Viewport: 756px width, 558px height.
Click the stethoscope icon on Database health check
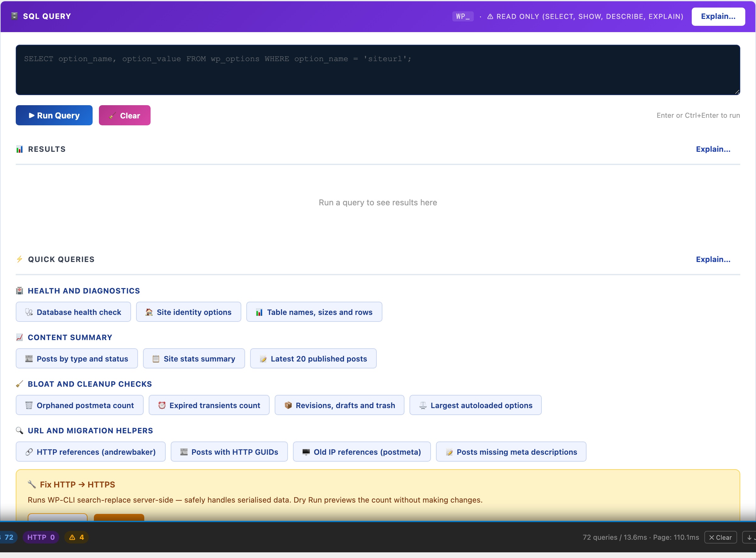(29, 312)
